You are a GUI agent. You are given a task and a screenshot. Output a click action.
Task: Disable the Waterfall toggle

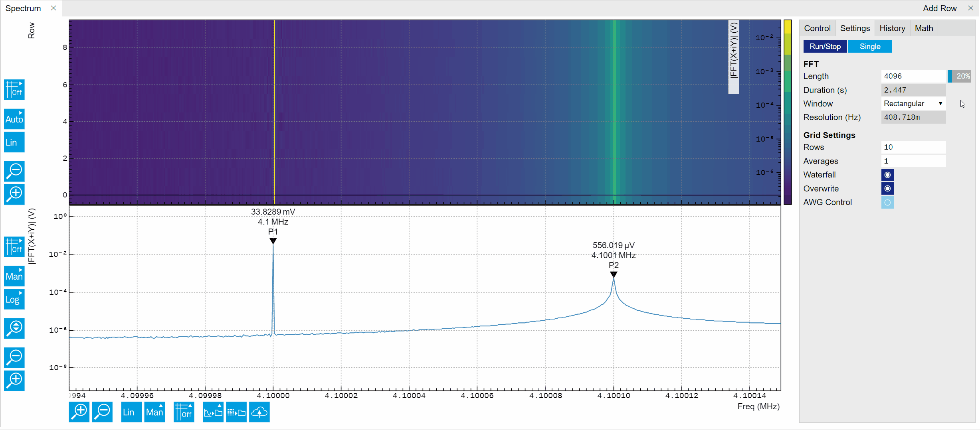point(887,175)
